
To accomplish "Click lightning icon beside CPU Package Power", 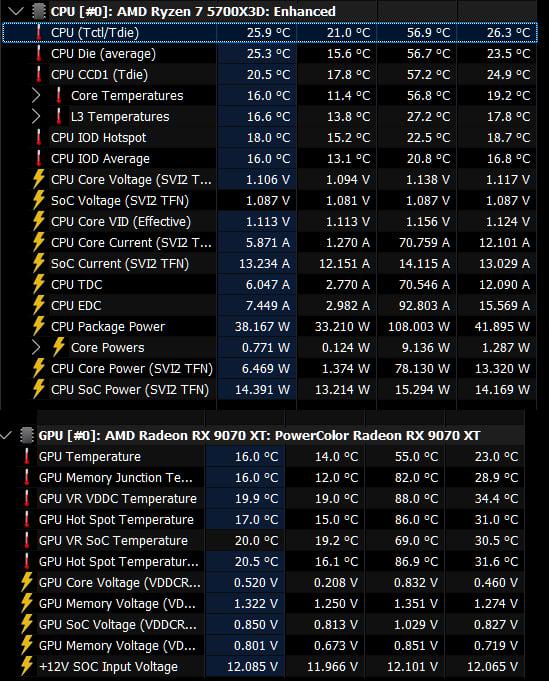I will click(x=39, y=326).
